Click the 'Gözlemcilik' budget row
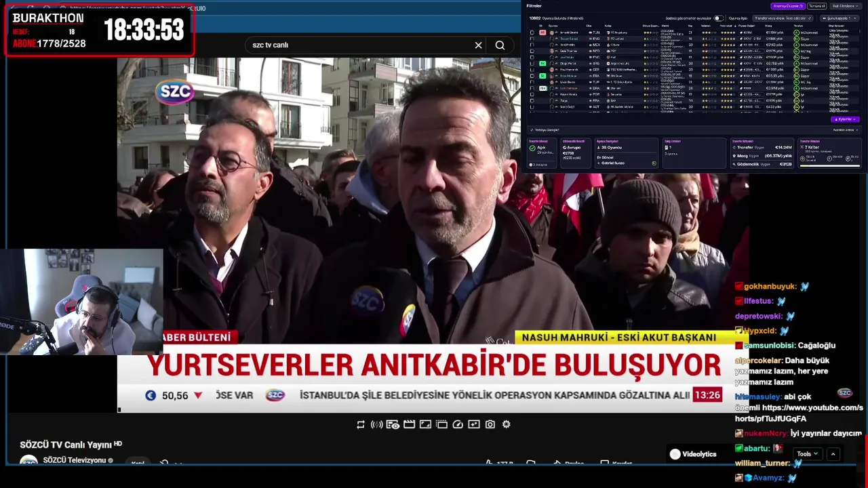 [762, 164]
